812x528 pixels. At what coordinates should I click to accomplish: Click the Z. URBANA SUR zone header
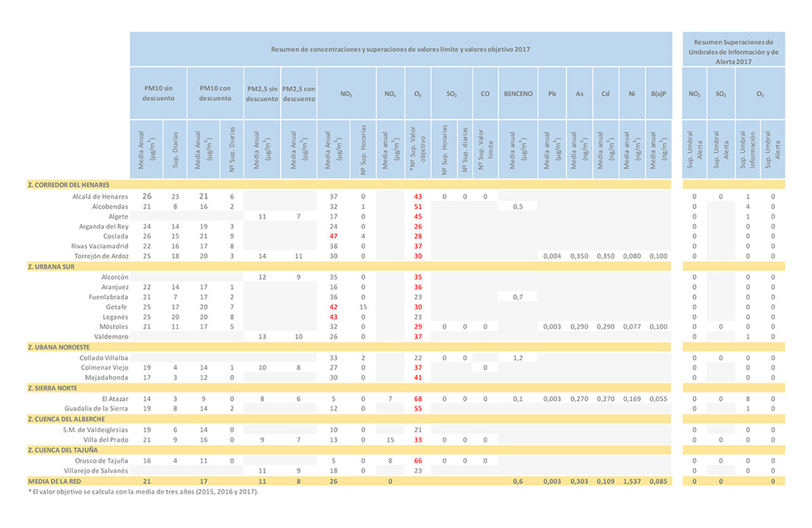click(51, 266)
